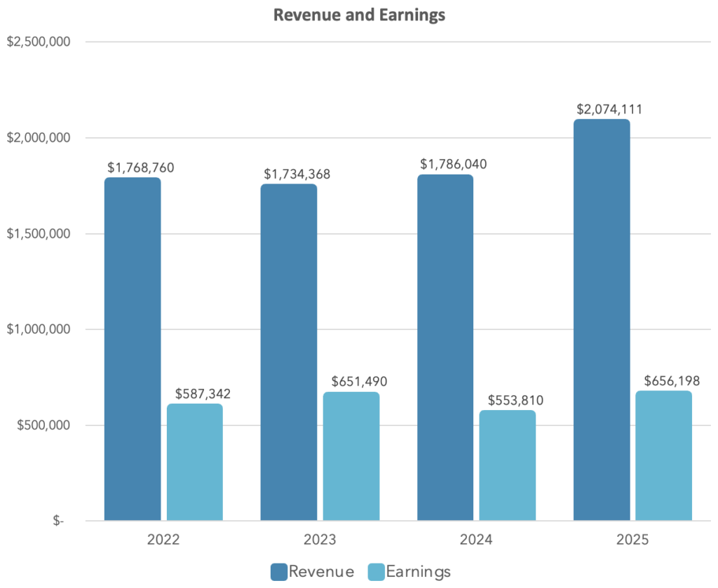Click the 2022 Earnings bar

click(x=195, y=463)
